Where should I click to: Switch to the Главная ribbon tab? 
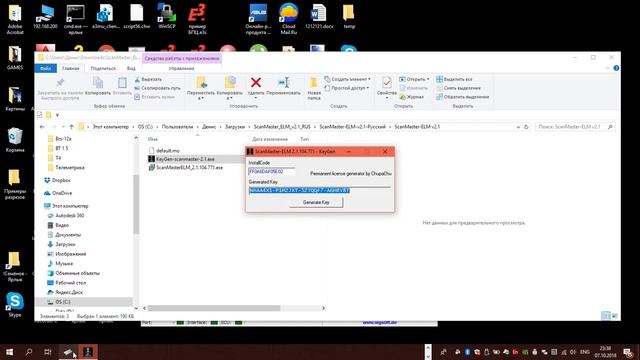pyautogui.click(x=71, y=68)
